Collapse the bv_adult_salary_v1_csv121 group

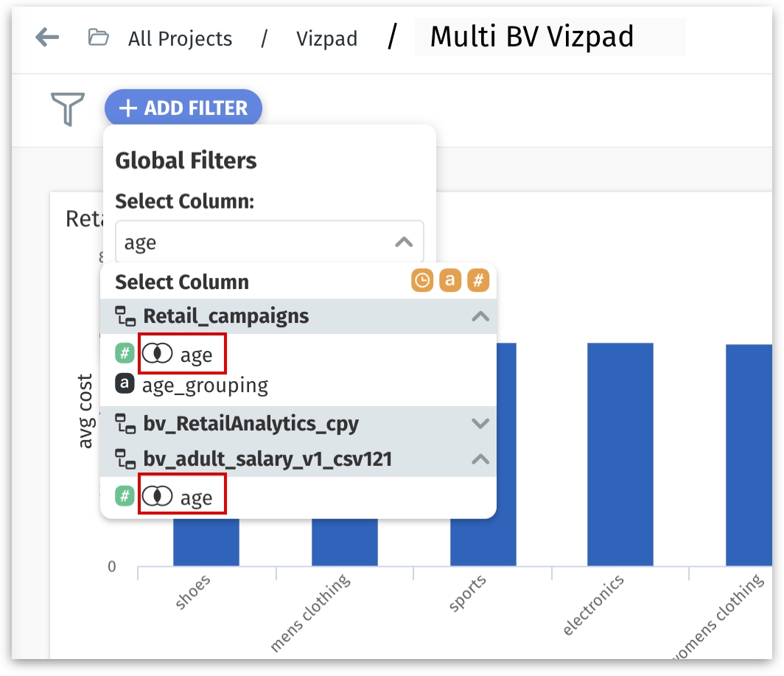[480, 459]
